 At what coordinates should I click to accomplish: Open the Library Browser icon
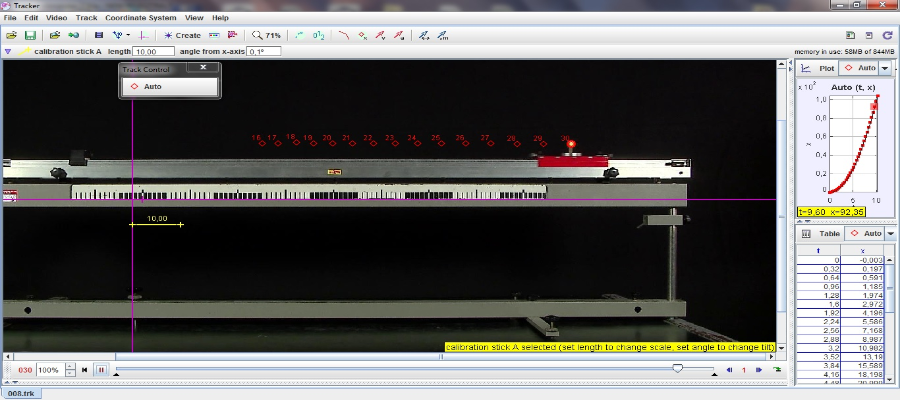(55, 35)
